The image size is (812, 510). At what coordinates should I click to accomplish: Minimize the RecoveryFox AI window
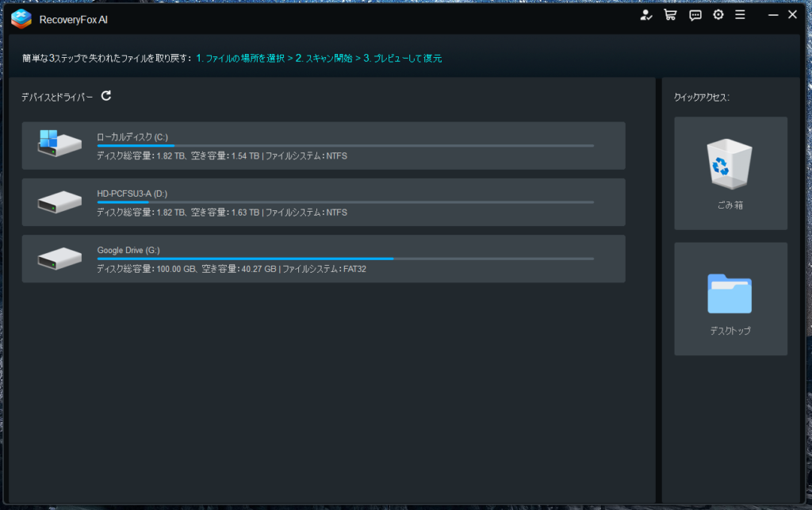click(774, 15)
